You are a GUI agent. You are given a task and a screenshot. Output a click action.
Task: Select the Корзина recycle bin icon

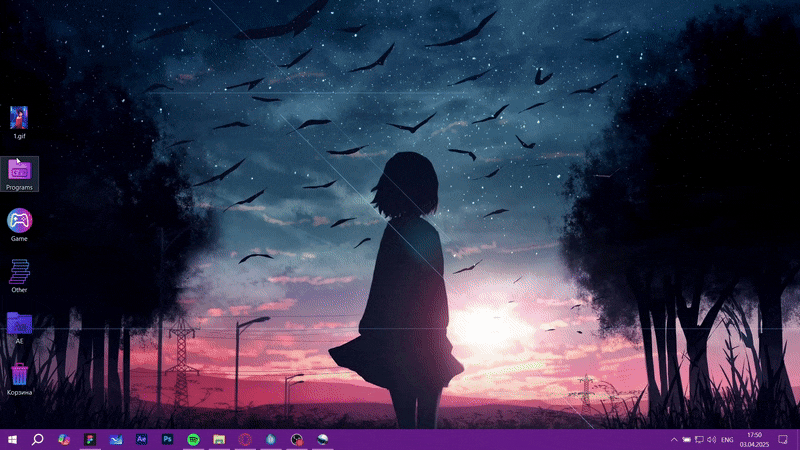[x=19, y=379]
